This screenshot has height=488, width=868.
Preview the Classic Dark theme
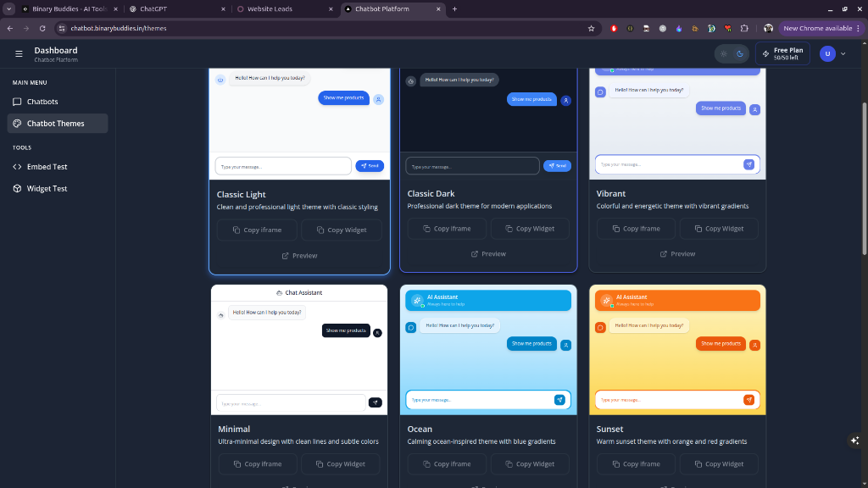pos(488,253)
